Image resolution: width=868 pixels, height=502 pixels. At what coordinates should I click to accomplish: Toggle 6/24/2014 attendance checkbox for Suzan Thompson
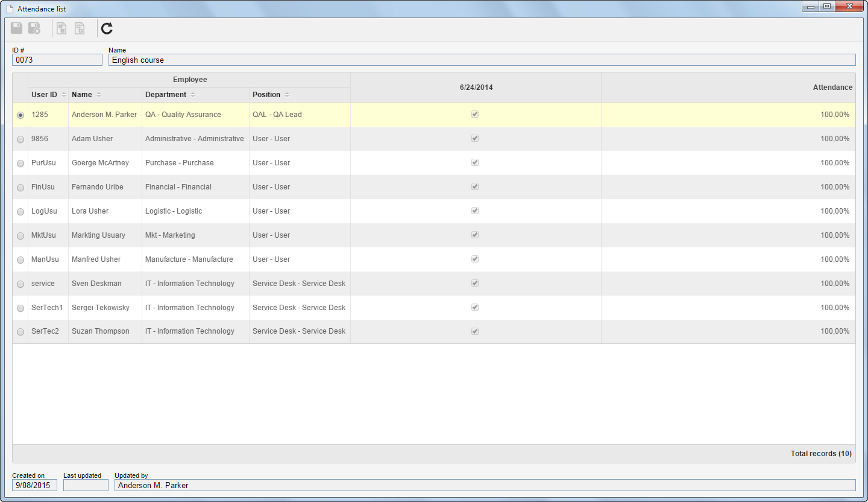[475, 331]
